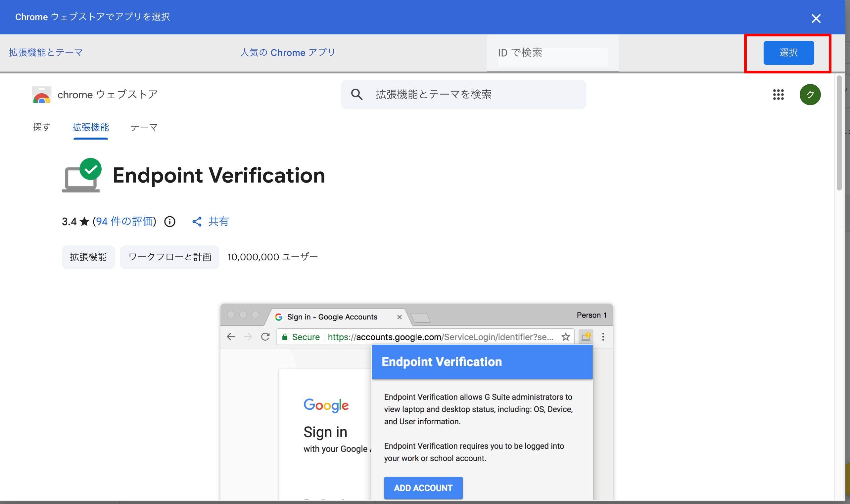Click the ワークフローと計画 category chip
The height and width of the screenshot is (504, 850).
tap(169, 257)
